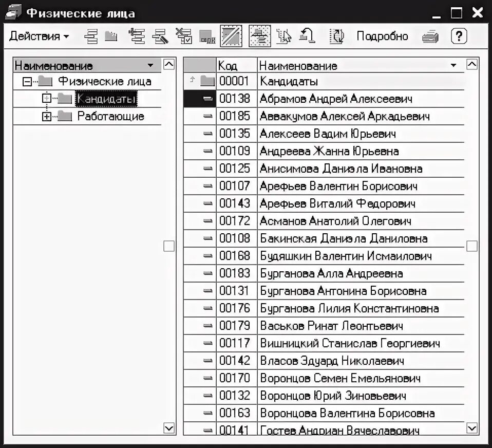Screen dimensions: 492x448
Task: Click code cell 00125
Action: tap(237, 169)
